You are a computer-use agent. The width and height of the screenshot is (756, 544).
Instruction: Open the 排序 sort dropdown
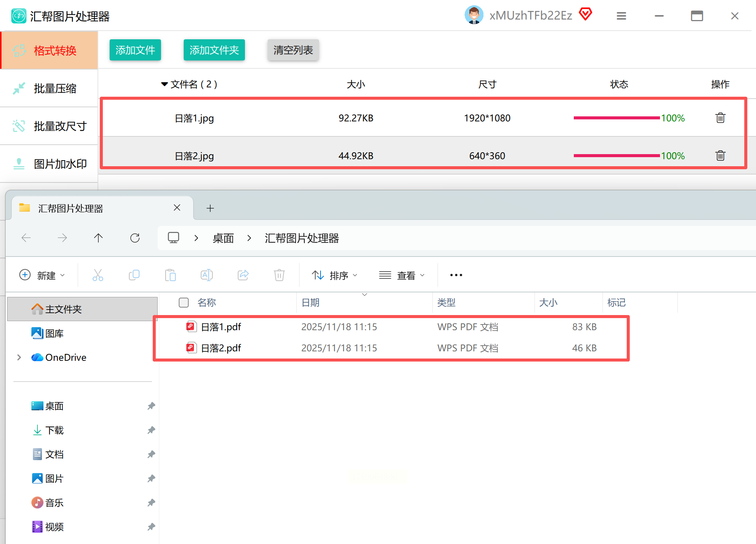click(335, 275)
